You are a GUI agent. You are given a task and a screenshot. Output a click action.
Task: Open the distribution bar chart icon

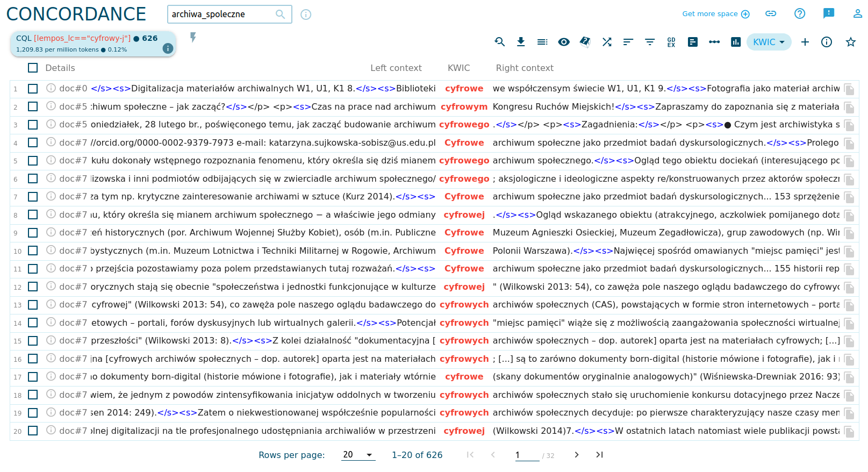tap(736, 42)
